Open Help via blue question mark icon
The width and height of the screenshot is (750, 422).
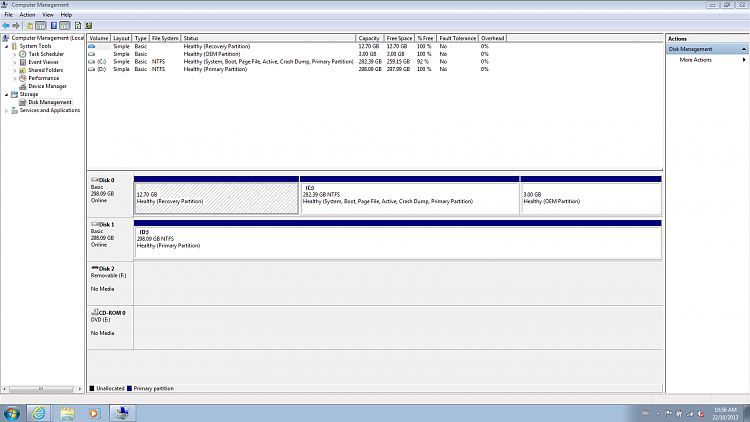54,26
